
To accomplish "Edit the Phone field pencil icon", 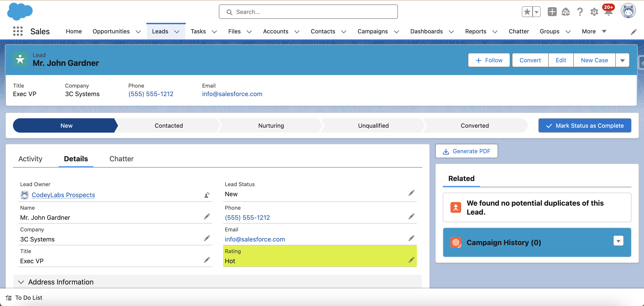I will tap(411, 216).
